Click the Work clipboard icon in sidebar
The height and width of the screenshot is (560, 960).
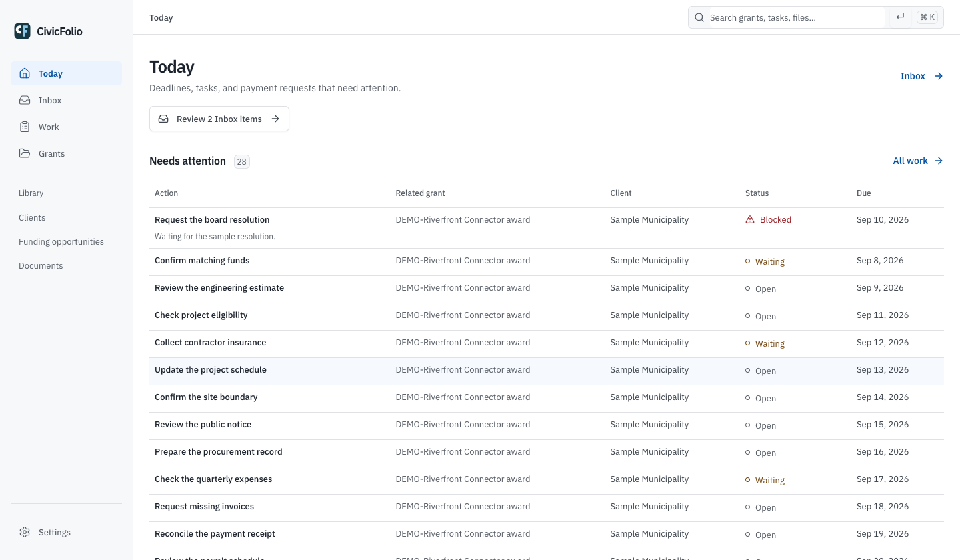click(25, 127)
